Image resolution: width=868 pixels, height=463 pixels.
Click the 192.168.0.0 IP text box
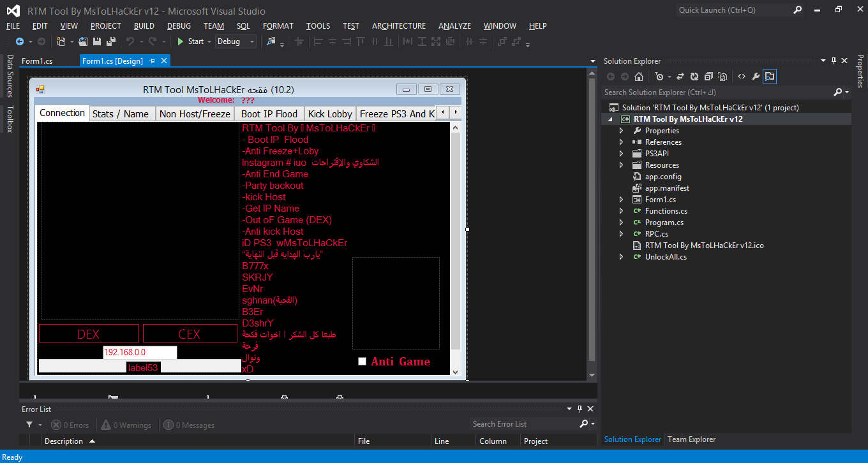pyautogui.click(x=140, y=353)
